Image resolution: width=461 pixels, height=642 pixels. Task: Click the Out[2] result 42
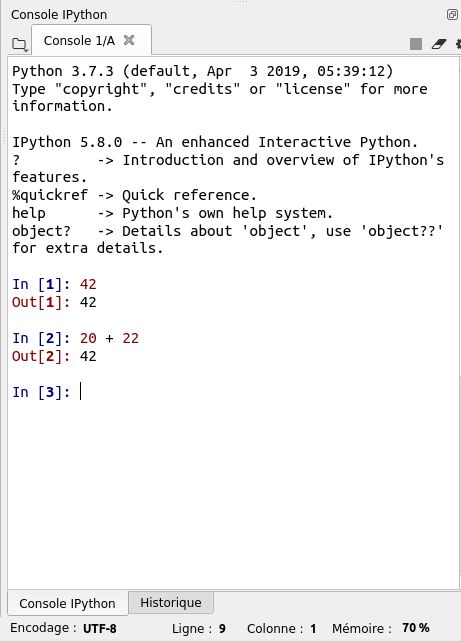(88, 356)
